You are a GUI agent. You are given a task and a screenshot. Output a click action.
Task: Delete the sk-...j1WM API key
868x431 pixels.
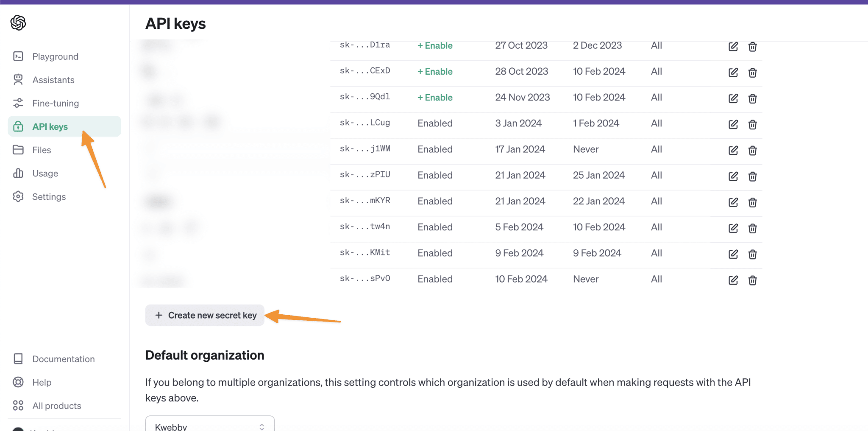point(752,150)
